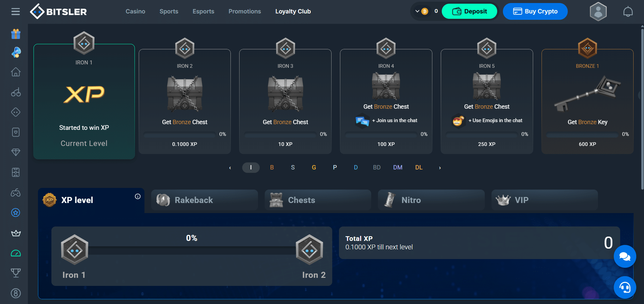This screenshot has height=304, width=644.
Task: Click the notification bell icon
Action: point(628,12)
